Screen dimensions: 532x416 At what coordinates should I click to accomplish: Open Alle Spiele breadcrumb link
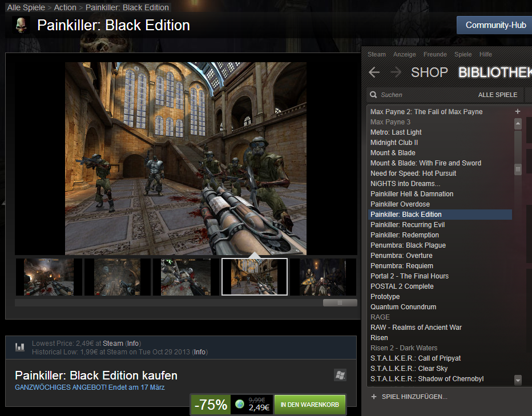26,7
